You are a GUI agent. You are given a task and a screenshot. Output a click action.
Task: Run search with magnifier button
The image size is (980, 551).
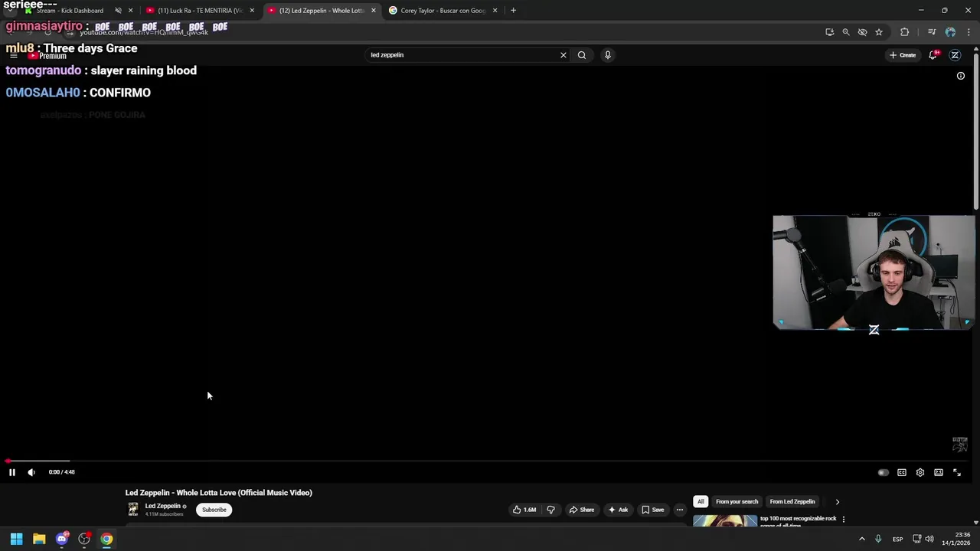582,55
